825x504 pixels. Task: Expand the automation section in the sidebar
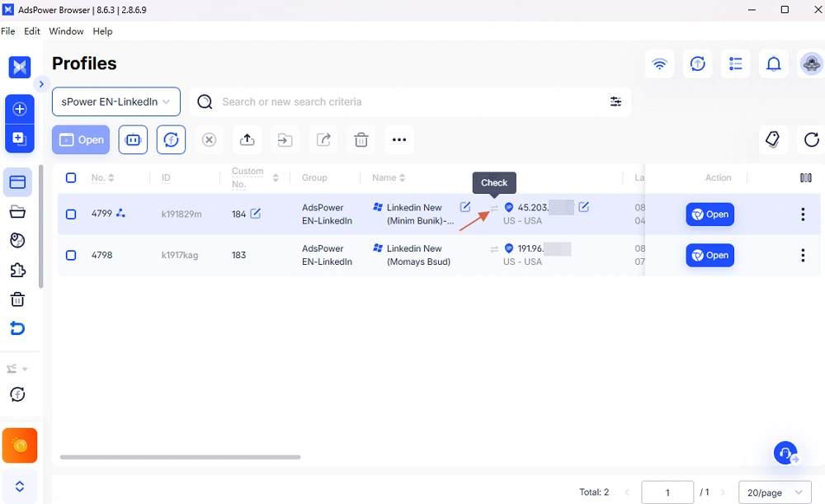[17, 369]
